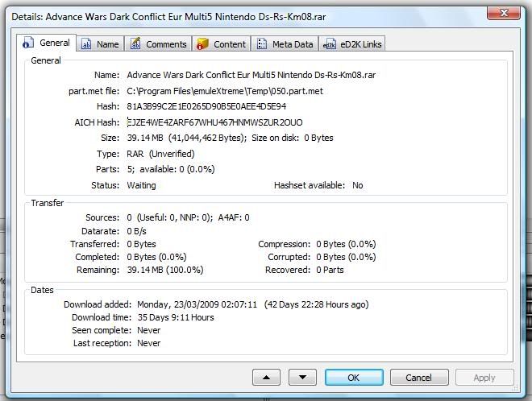
Task: Click the dialog title bar text
Action: point(168,17)
